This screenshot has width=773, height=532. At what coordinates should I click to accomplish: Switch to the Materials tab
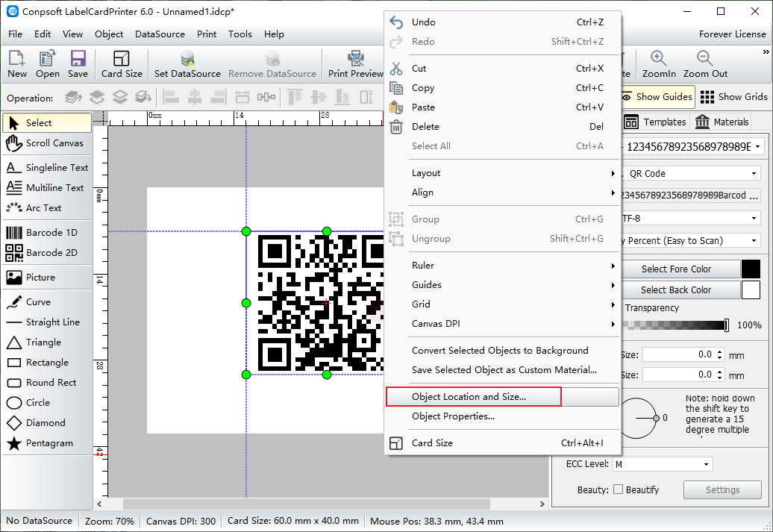click(722, 122)
